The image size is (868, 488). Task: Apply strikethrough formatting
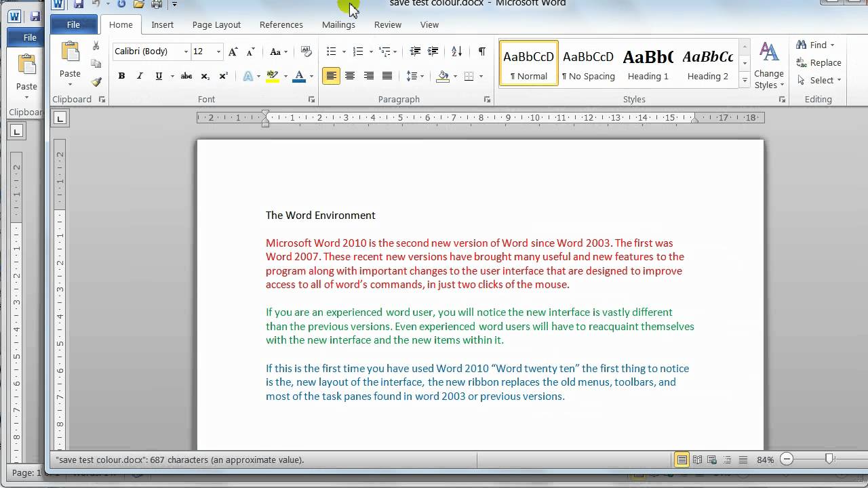click(x=186, y=76)
